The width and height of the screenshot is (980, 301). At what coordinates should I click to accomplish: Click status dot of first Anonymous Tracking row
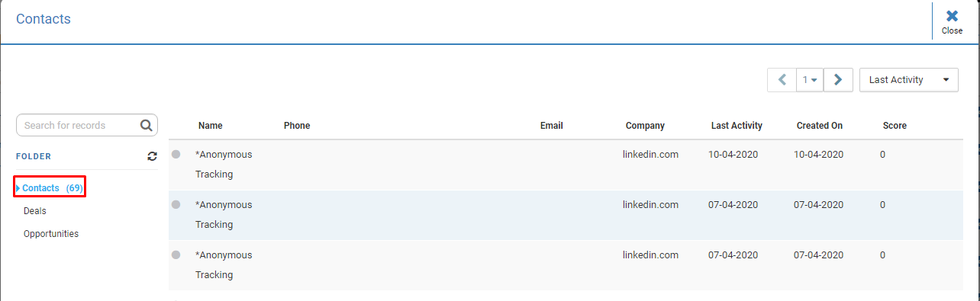(x=176, y=154)
